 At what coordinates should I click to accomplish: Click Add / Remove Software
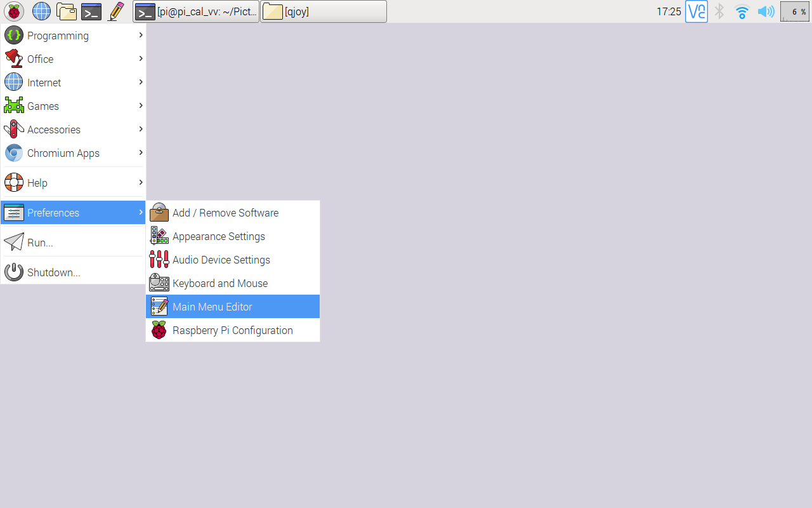point(225,212)
